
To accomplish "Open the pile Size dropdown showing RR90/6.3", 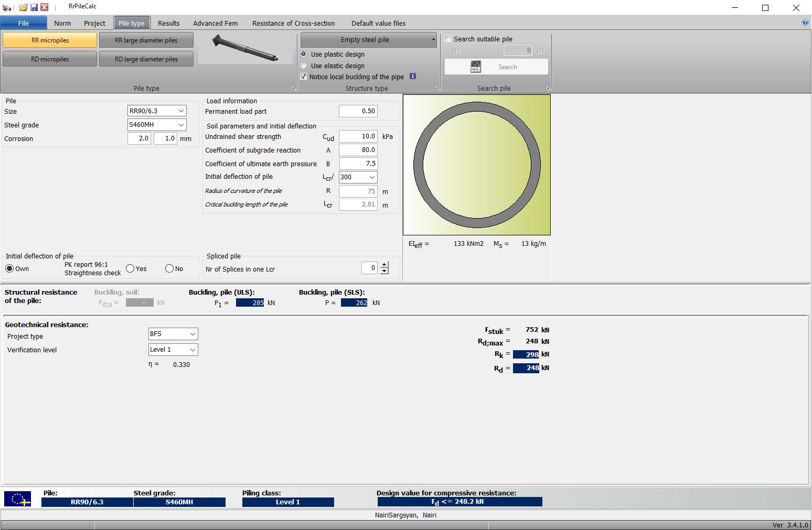I will 157,111.
